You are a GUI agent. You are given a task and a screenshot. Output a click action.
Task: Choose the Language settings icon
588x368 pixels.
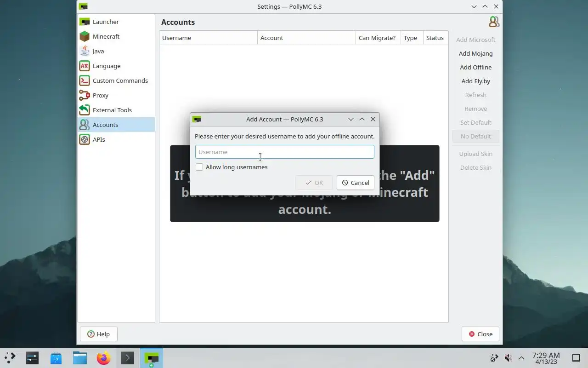tap(85, 66)
